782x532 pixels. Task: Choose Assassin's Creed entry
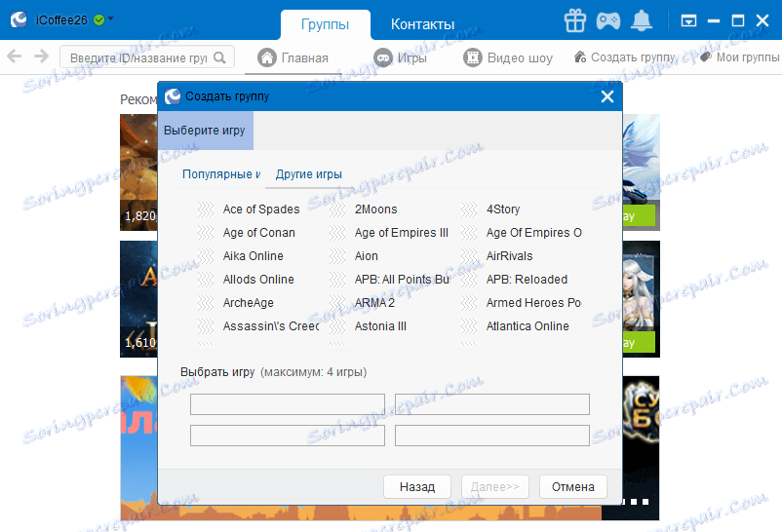271,326
